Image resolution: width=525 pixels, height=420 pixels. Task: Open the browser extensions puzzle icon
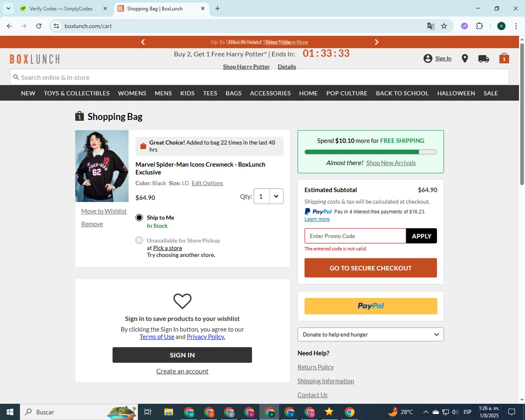coord(479,26)
